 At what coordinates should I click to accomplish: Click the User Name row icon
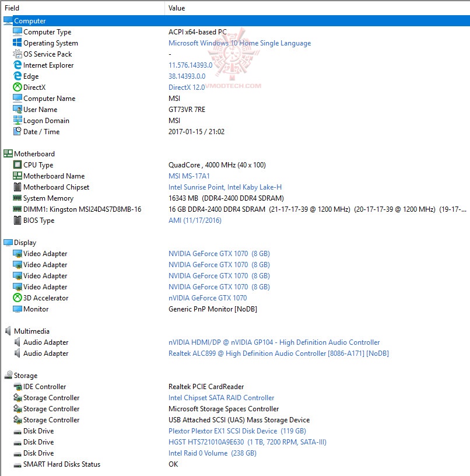17,109
